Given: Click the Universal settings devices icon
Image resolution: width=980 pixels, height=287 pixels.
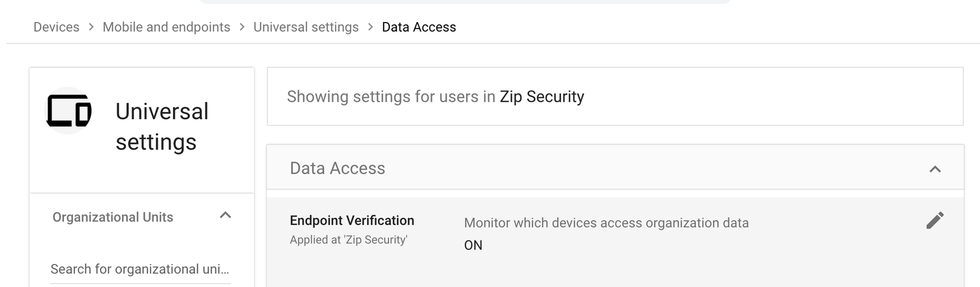Looking at the screenshot, I should (x=68, y=111).
